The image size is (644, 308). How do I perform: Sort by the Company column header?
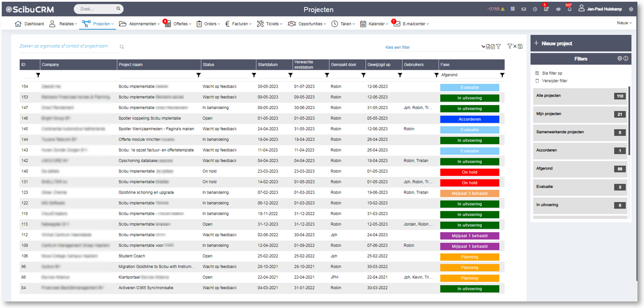pyautogui.click(x=79, y=65)
